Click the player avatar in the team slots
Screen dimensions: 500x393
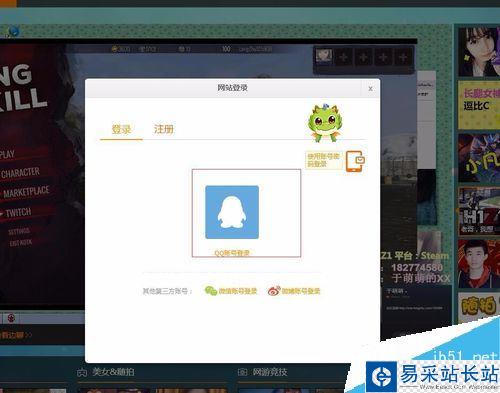coord(324,56)
